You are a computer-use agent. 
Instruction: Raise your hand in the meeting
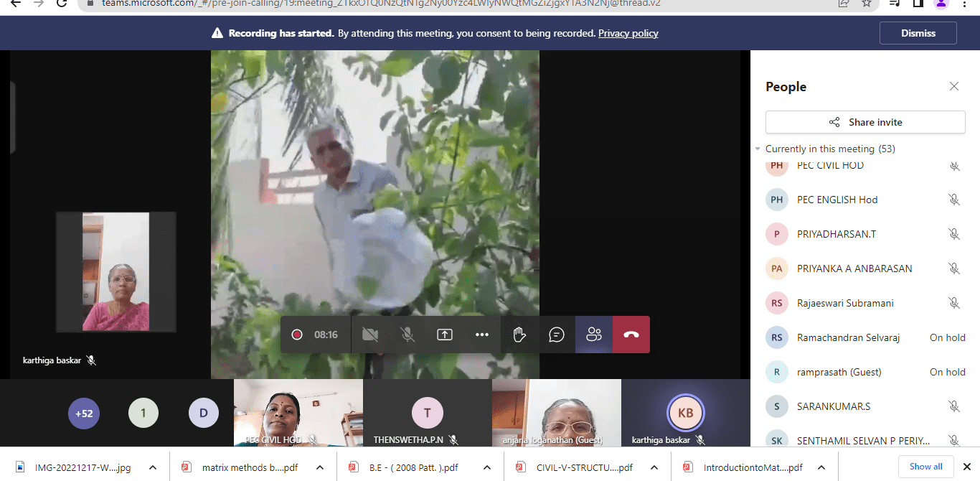coord(519,335)
